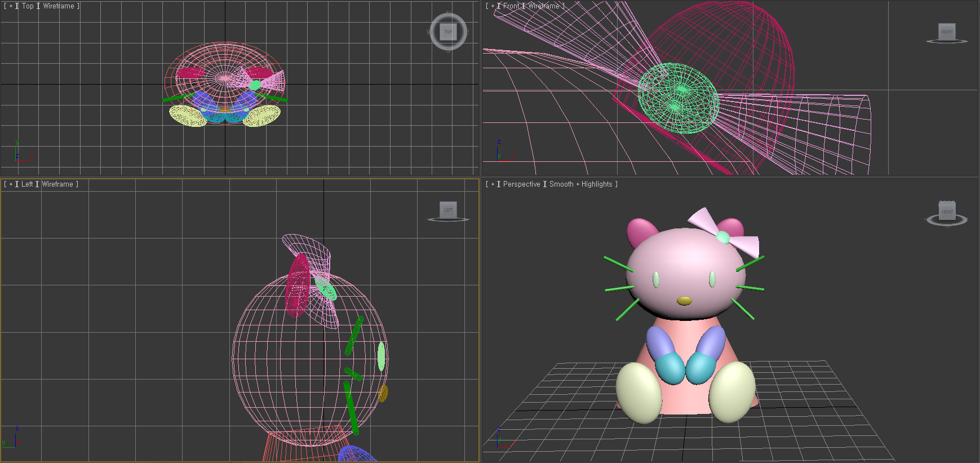Open the 'Smooth + Highlights' shading menu
Viewport: 980px width, 463px height.
pyautogui.click(x=581, y=184)
